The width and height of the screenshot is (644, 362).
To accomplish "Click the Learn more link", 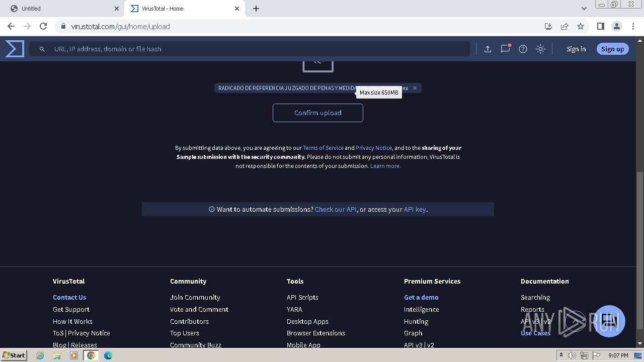I will pyautogui.click(x=385, y=166).
